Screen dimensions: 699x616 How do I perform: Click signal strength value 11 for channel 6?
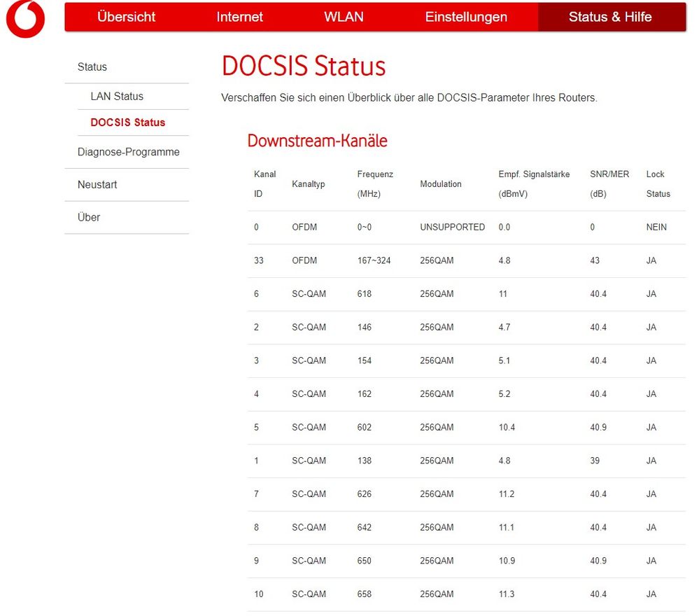[x=503, y=295]
